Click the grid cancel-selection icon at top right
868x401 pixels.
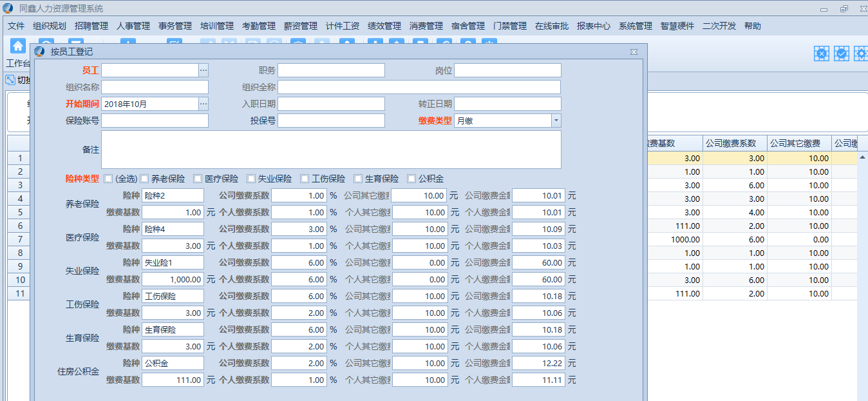821,54
